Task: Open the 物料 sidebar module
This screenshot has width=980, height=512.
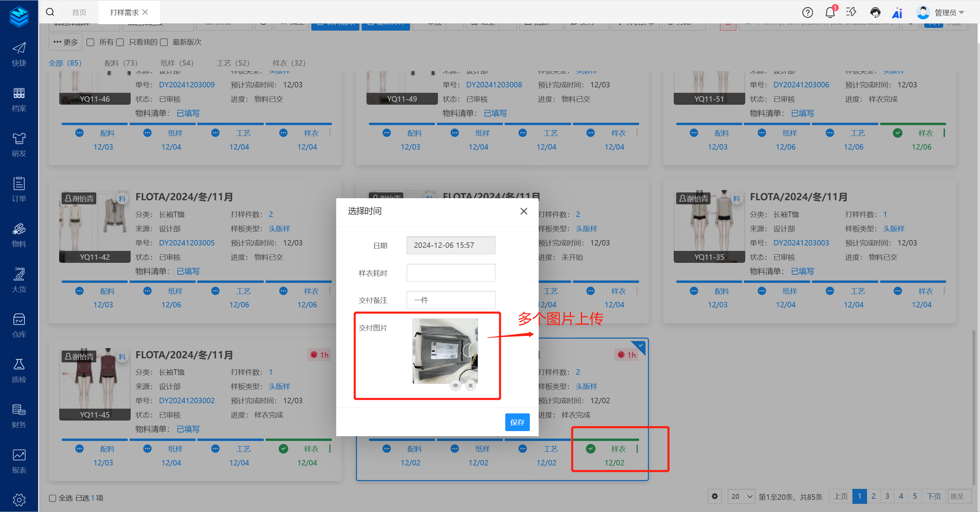Action: (x=19, y=235)
